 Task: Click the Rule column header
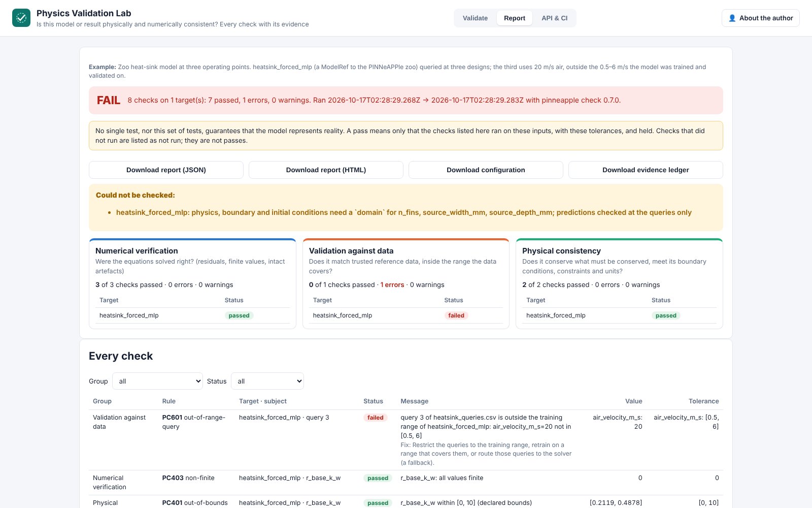[x=169, y=401]
